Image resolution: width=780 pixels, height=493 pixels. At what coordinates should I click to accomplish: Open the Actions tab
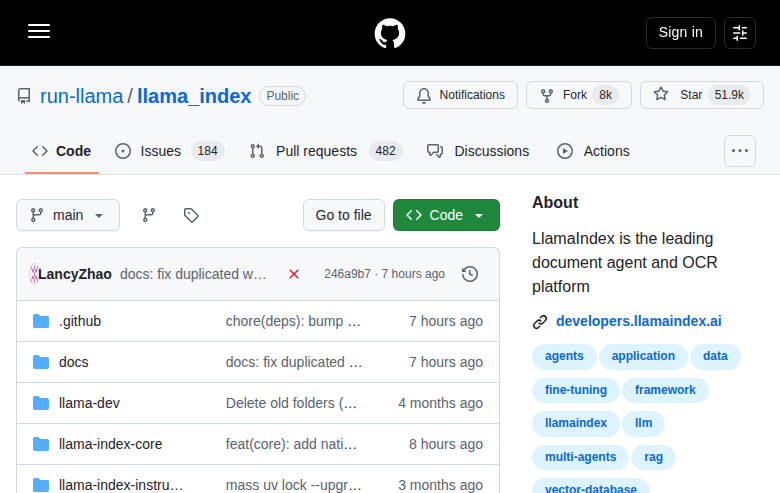coord(593,151)
